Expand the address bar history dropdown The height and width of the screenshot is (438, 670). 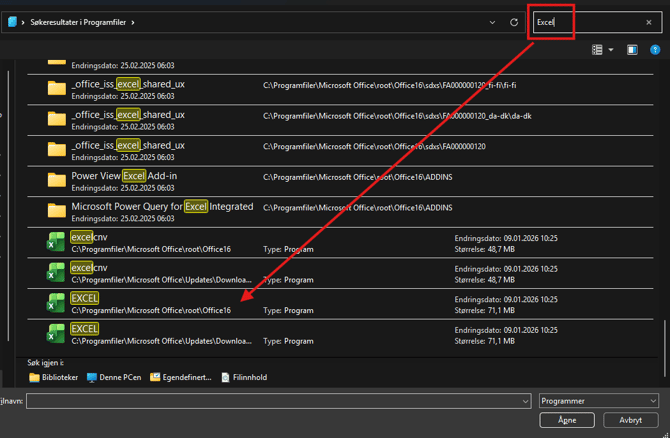[x=492, y=22]
